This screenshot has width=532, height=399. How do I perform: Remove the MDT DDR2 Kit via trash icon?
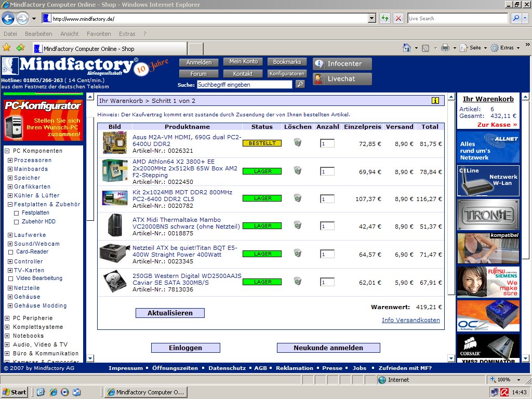pos(298,197)
